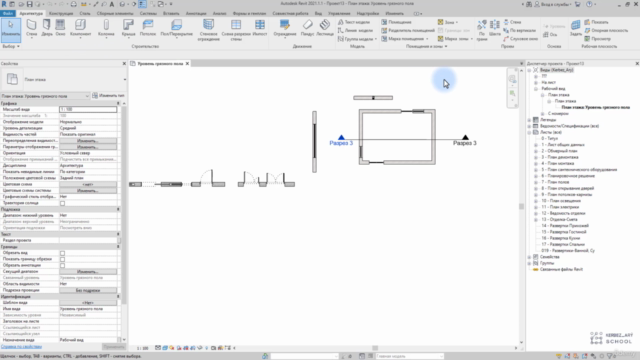
Task: Click the vertical scrollbar of Properties panel
Action: 124,204
